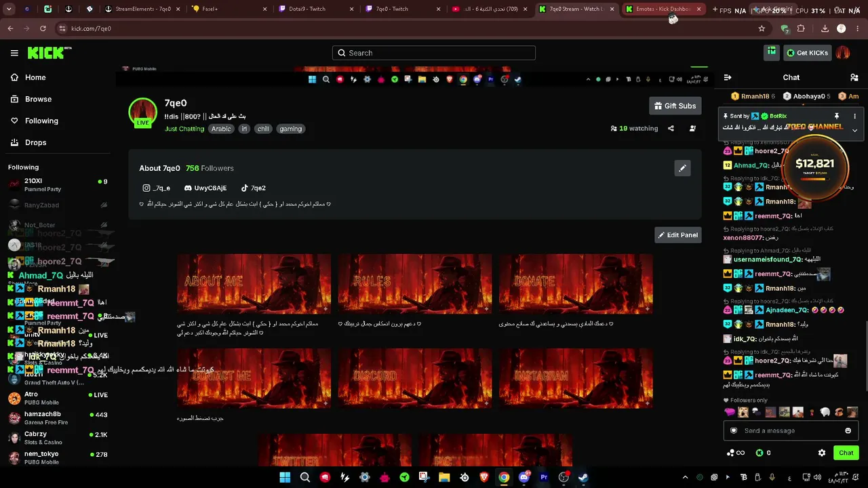
Task: Open the Cabrzy channel in Following
Action: (58, 437)
